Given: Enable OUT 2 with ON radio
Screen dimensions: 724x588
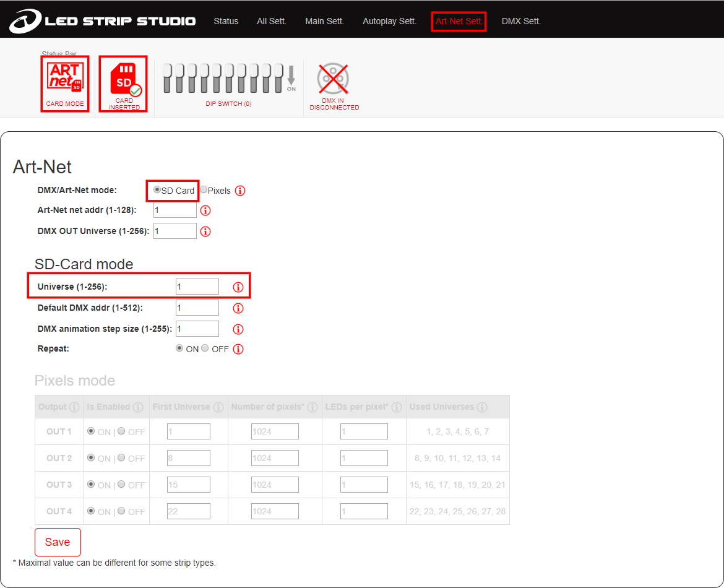Looking at the screenshot, I should point(91,458).
